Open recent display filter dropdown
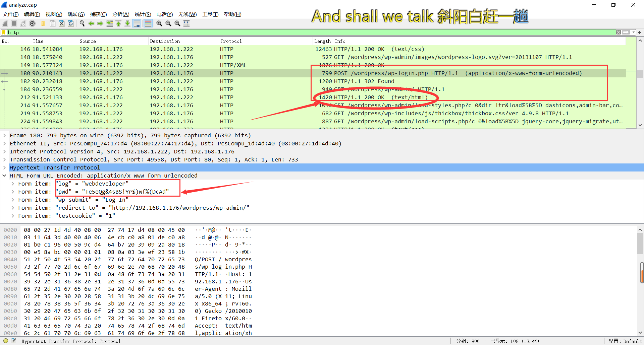 tap(634, 32)
